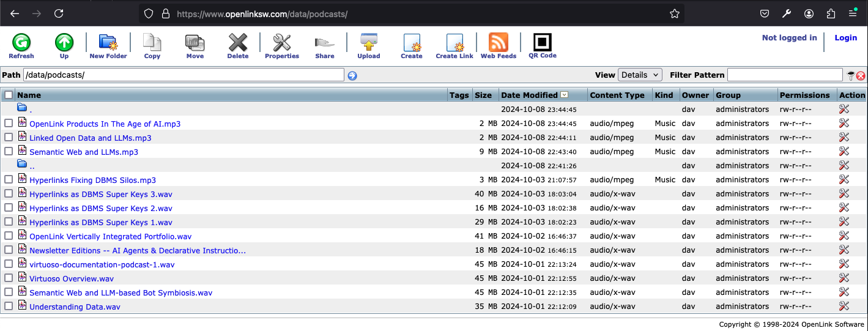Open action tools for Semantic Web and LLMs.mp3
Image resolution: width=868 pixels, height=331 pixels.
click(844, 151)
